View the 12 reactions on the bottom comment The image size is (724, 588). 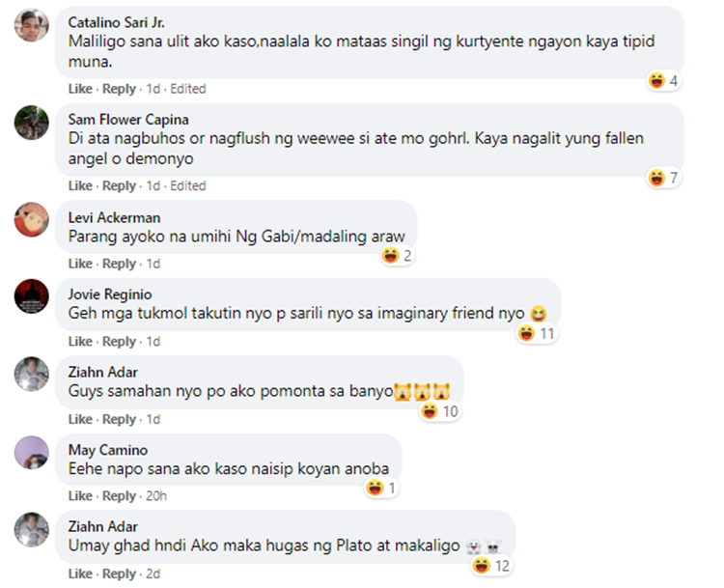491,566
